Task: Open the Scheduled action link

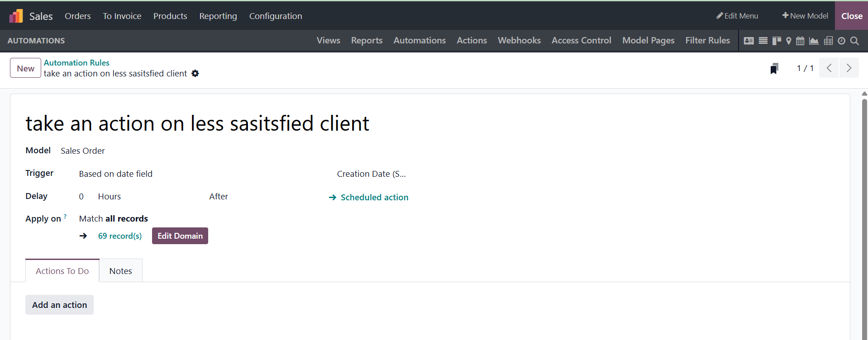Action: pyautogui.click(x=368, y=198)
